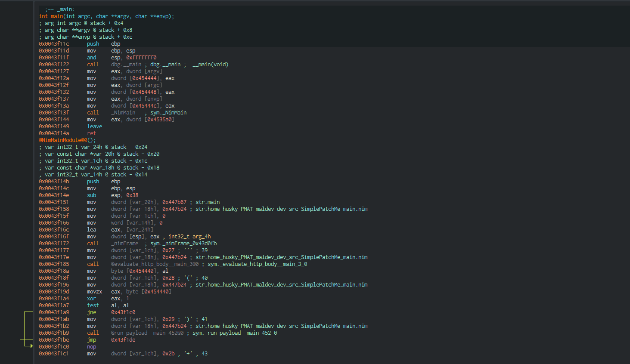
Task: Click dbg.__main call target
Action: pyautogui.click(x=126, y=65)
